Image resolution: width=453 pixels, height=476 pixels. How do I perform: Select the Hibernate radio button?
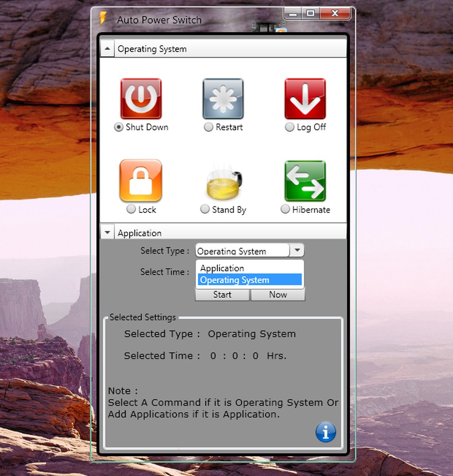click(285, 209)
